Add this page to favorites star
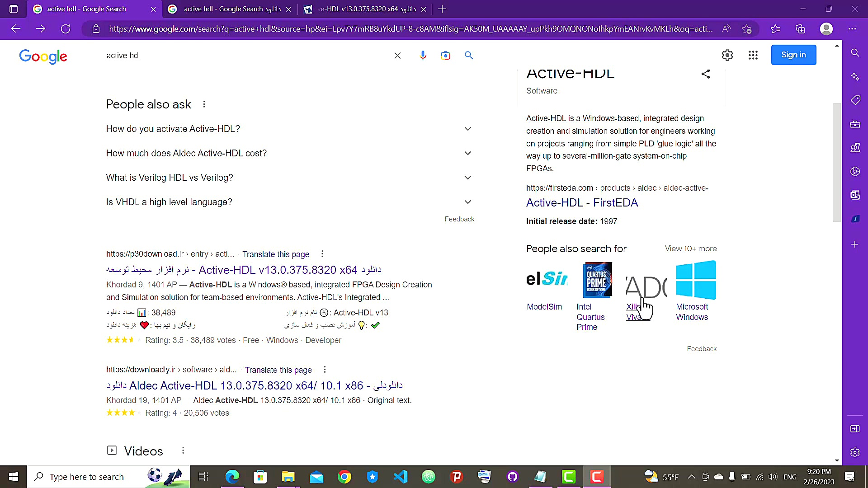The width and height of the screenshot is (868, 488). coord(746,29)
